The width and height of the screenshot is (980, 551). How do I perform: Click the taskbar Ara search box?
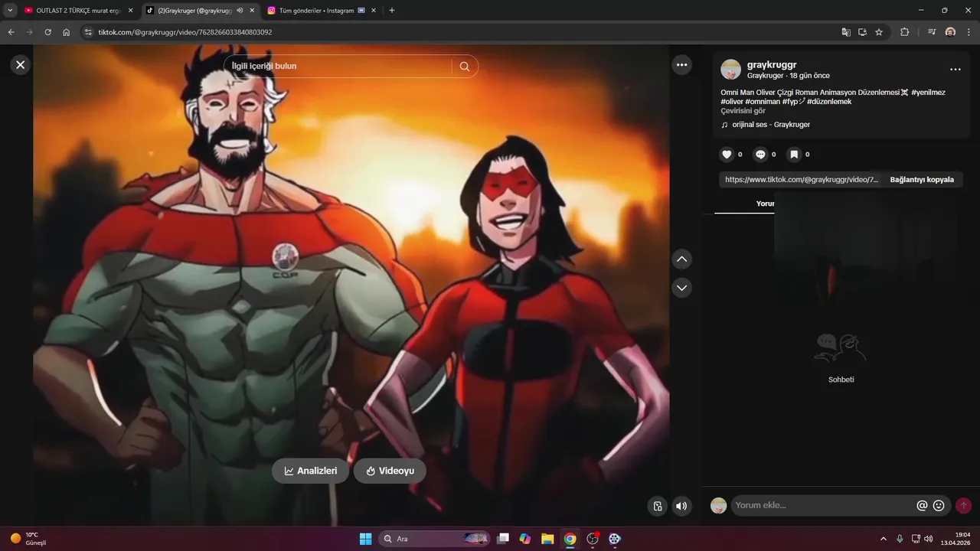coord(435,539)
